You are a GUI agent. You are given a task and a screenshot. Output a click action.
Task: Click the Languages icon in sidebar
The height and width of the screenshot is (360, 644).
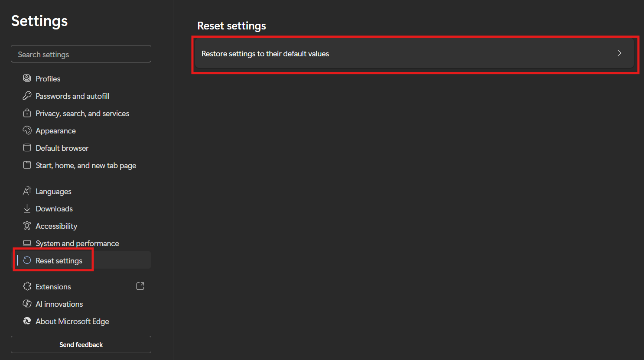(27, 191)
